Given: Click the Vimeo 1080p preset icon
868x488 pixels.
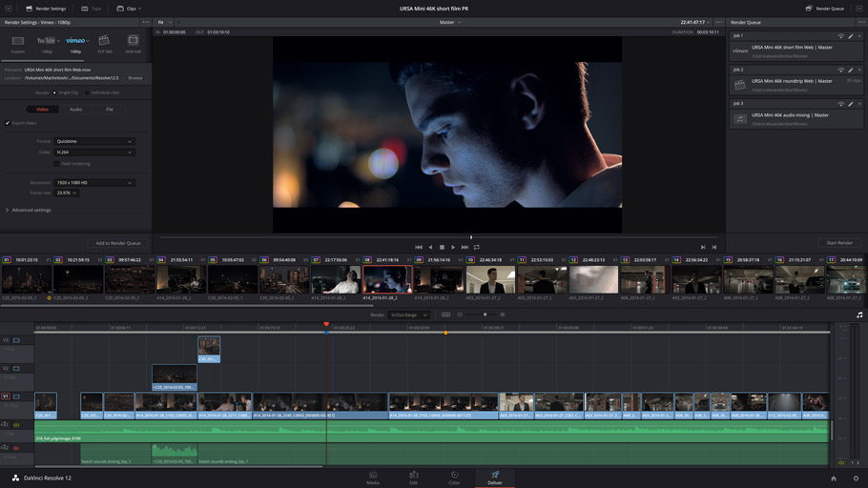Looking at the screenshot, I should coord(75,41).
